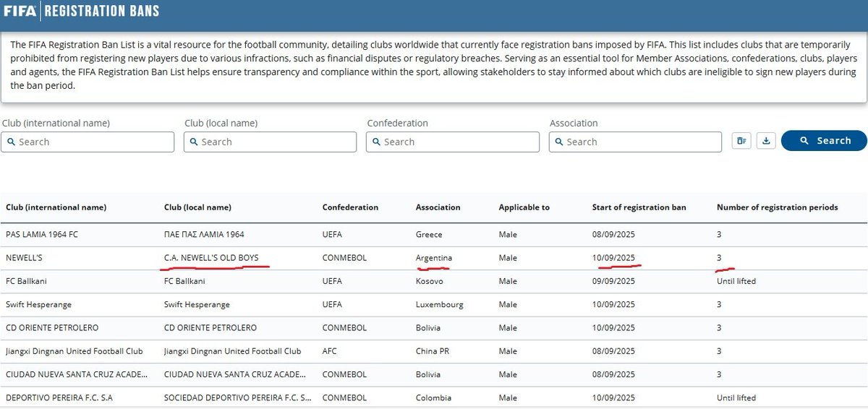868x409 pixels.
Task: Click the 'Male' cell in Swift Hesperange row
Action: click(508, 305)
